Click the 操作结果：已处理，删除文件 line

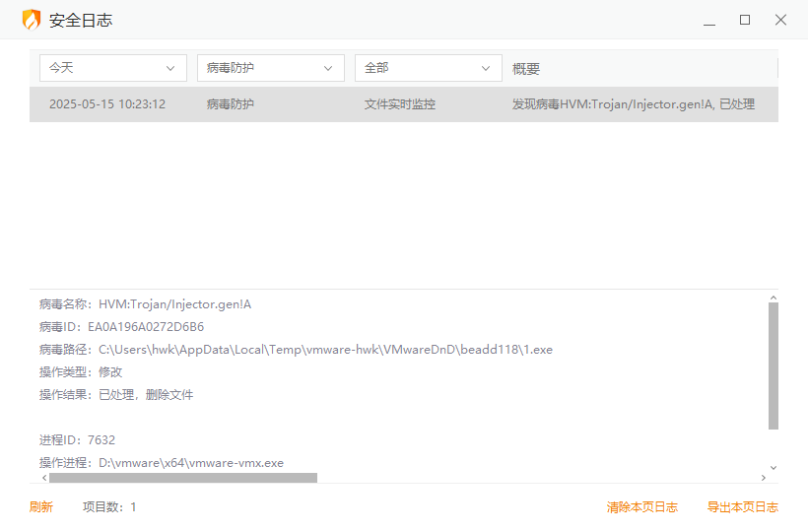point(116,395)
